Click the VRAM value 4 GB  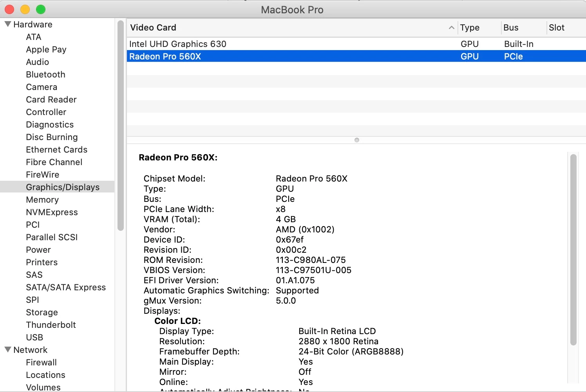[286, 219]
